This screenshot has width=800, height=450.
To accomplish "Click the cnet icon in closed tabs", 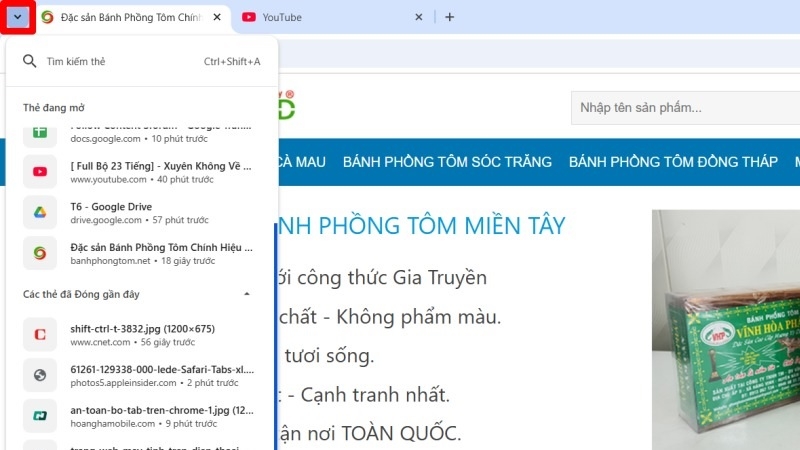I will [40, 335].
